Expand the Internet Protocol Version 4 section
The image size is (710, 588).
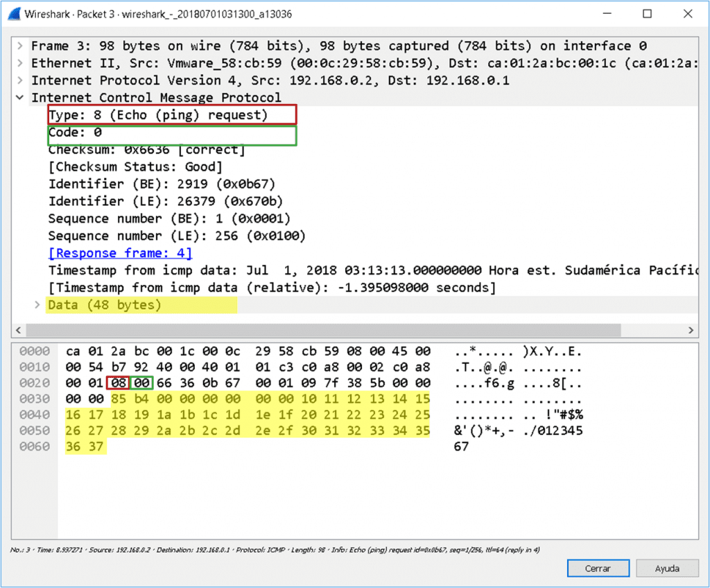pos(21,80)
